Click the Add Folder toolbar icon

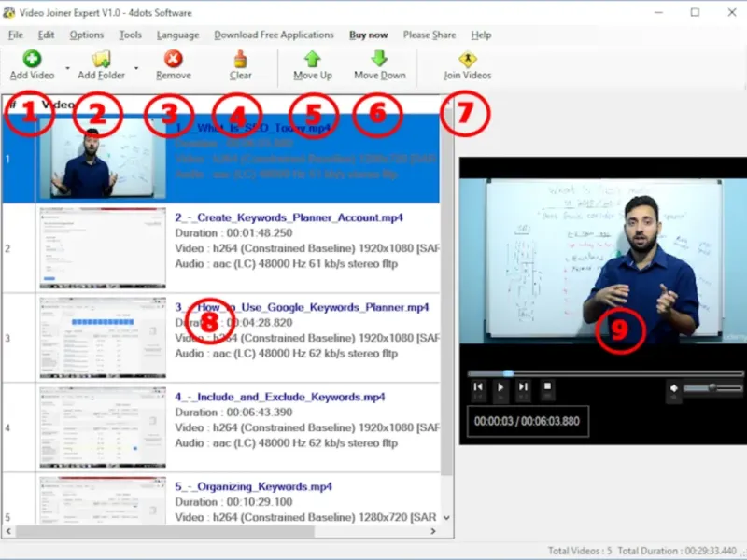point(101,59)
